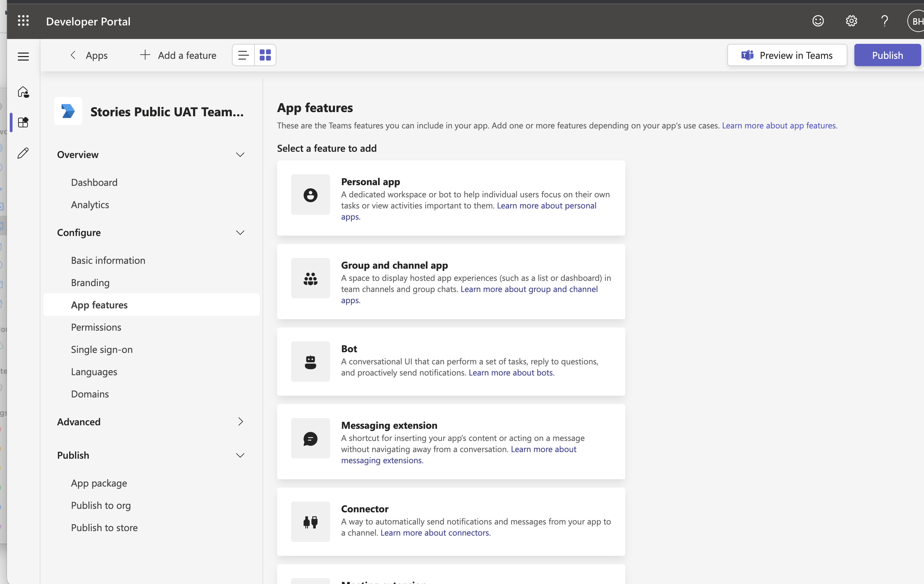Click Add a feature button
The width and height of the screenshot is (924, 584).
coord(178,55)
